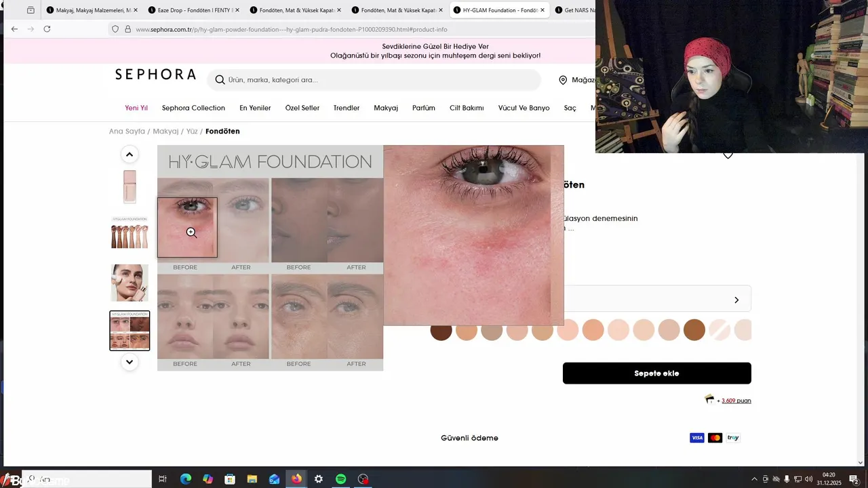Click the Sephora logo
This screenshot has height=488, width=868.
pyautogui.click(x=155, y=75)
